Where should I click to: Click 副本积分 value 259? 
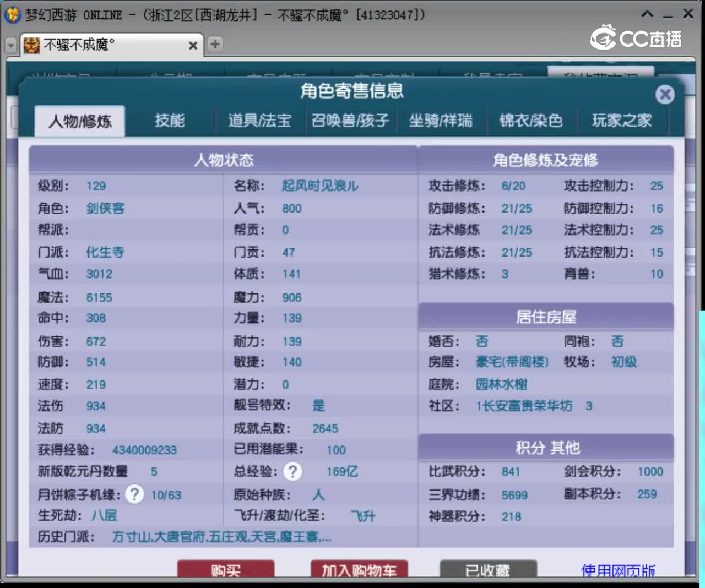(x=647, y=494)
